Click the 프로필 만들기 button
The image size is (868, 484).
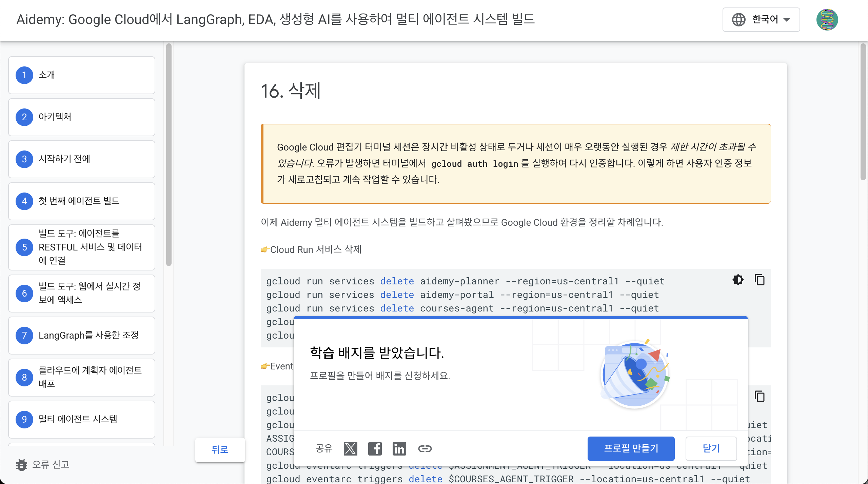631,448
